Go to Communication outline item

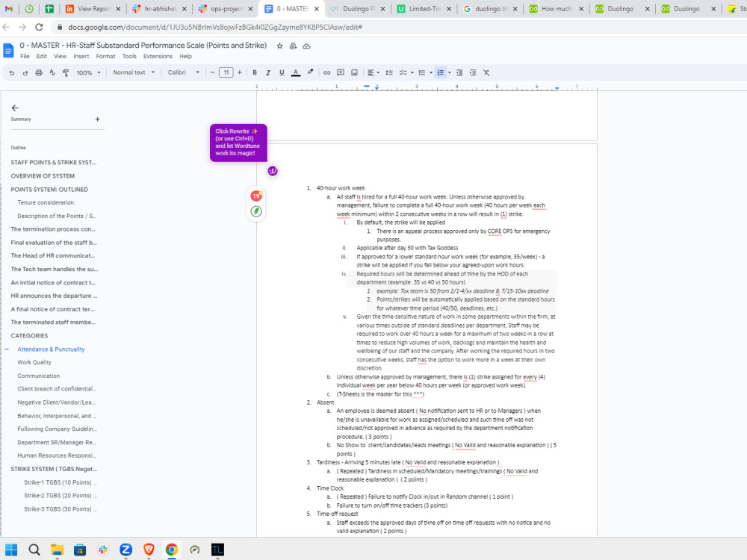39,376
